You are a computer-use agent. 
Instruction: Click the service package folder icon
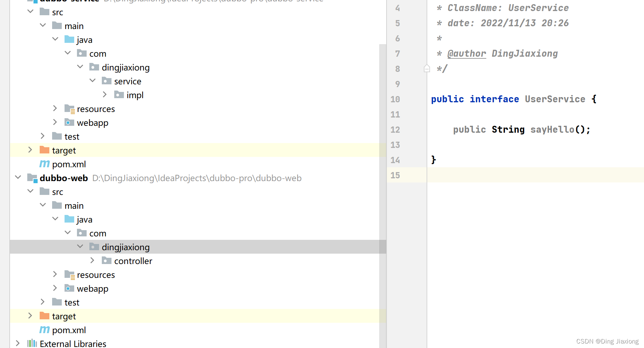(x=107, y=81)
